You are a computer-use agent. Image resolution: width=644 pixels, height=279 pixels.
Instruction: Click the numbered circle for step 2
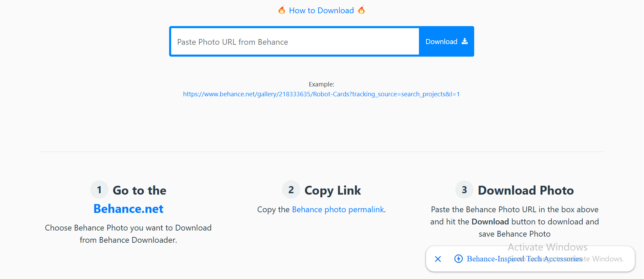pyautogui.click(x=291, y=189)
